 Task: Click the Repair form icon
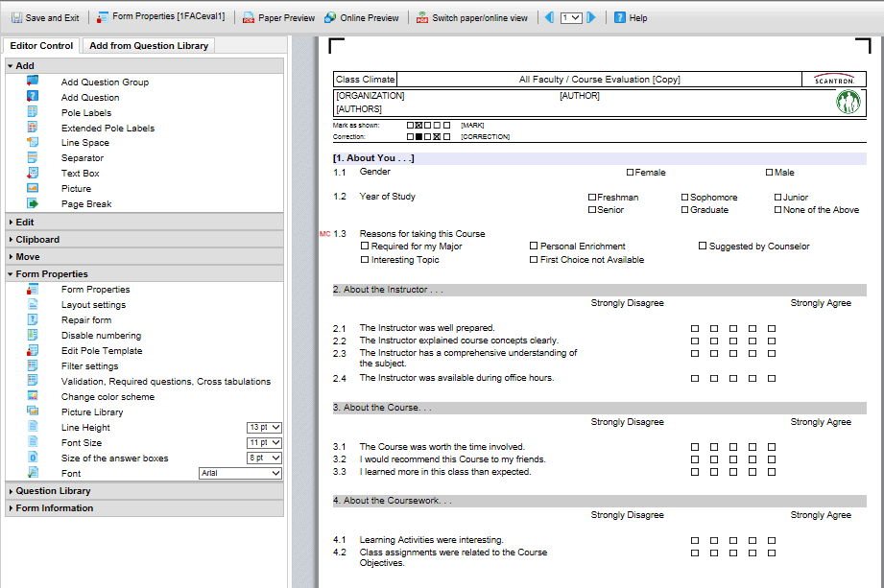[33, 319]
